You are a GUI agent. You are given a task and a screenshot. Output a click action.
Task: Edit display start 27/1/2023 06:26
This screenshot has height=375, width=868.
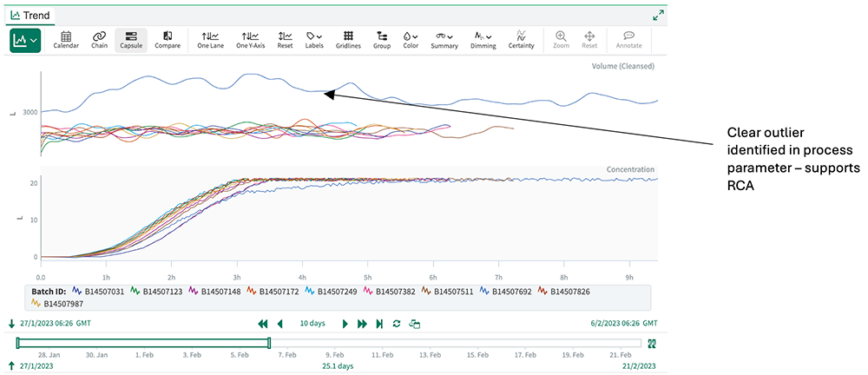pyautogui.click(x=46, y=324)
